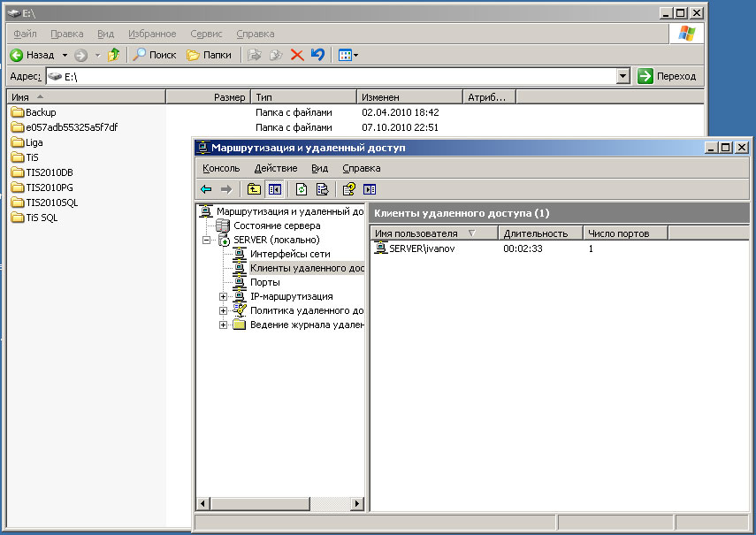Expand the IP-маршрутизация tree node

pos(224,296)
